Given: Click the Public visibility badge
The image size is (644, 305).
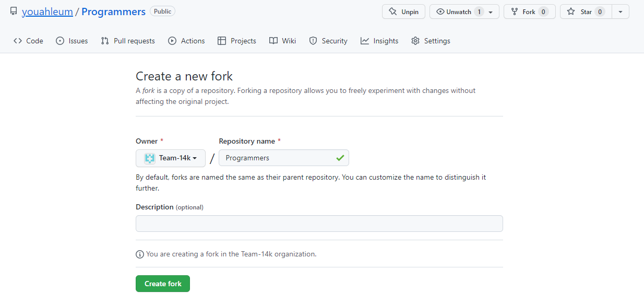Looking at the screenshot, I should tap(162, 11).
